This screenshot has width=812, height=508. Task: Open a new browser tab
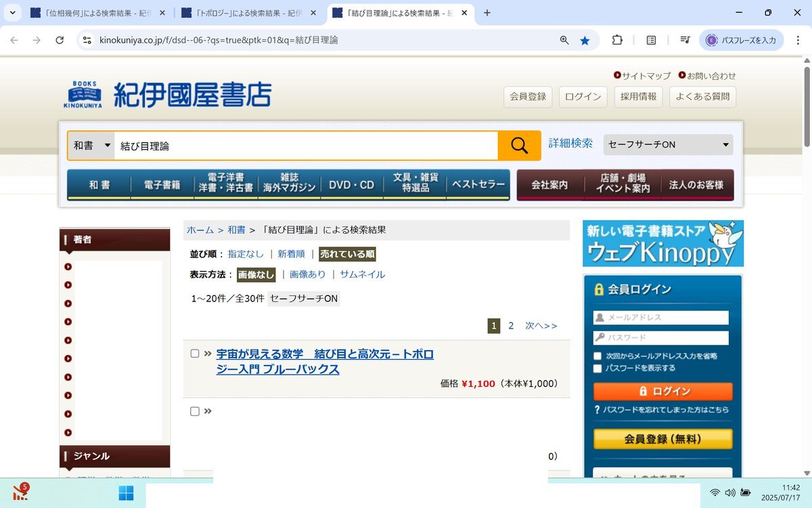point(487,13)
